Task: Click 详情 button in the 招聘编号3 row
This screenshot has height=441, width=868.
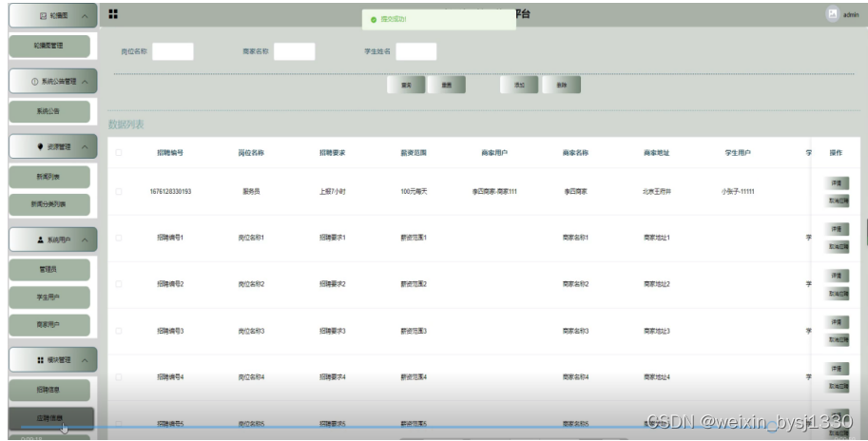Action: coord(837,322)
